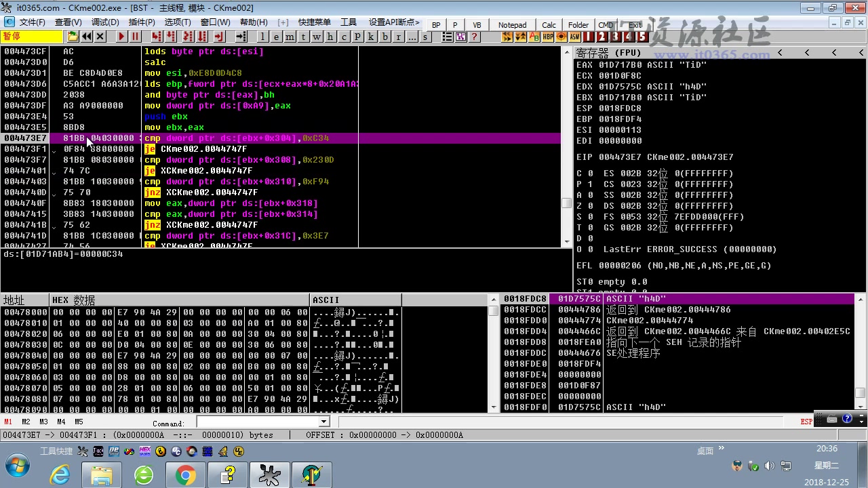Switch to M1 memory tab
This screenshot has height=488, width=868.
(8, 422)
